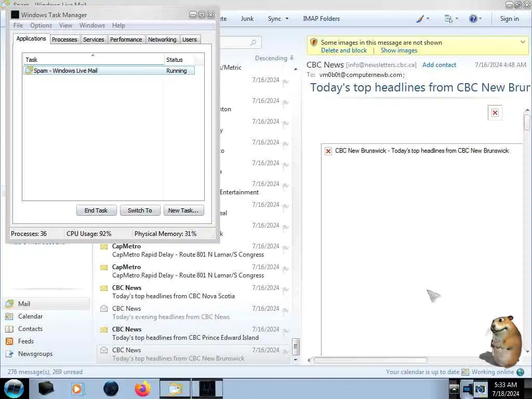Sort Task Manager list by Task column
Image resolution: width=532 pixels, height=399 pixels.
click(x=94, y=59)
